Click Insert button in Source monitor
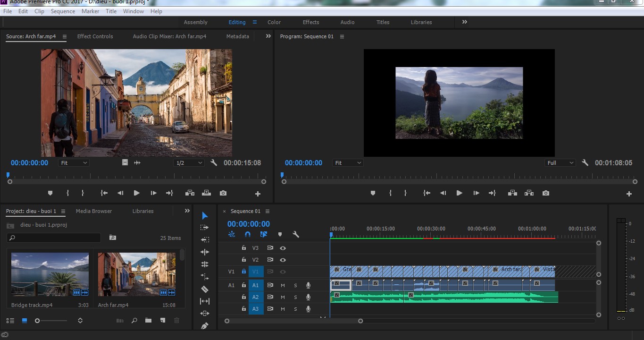Screen dimensions: 644x340 click(190, 193)
